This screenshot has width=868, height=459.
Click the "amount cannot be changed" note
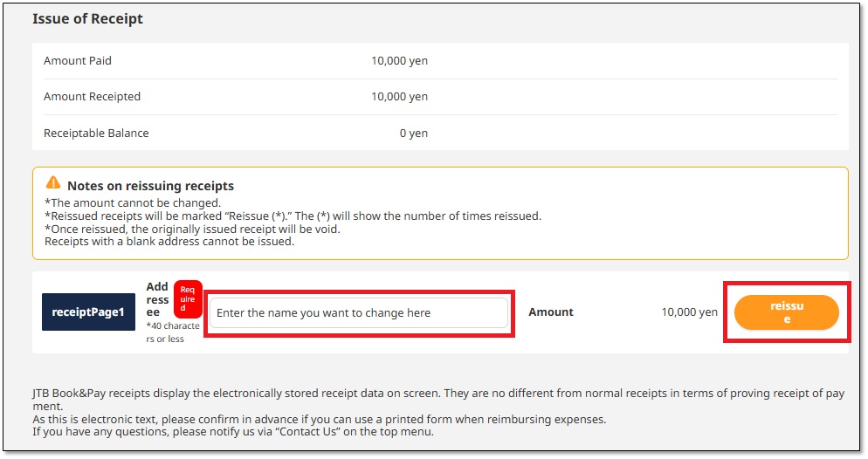133,202
